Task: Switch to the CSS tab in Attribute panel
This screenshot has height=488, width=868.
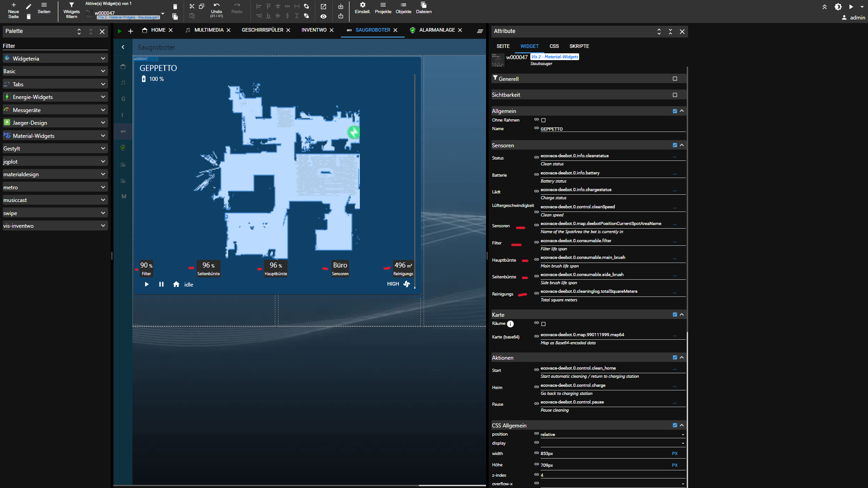Action: click(554, 46)
